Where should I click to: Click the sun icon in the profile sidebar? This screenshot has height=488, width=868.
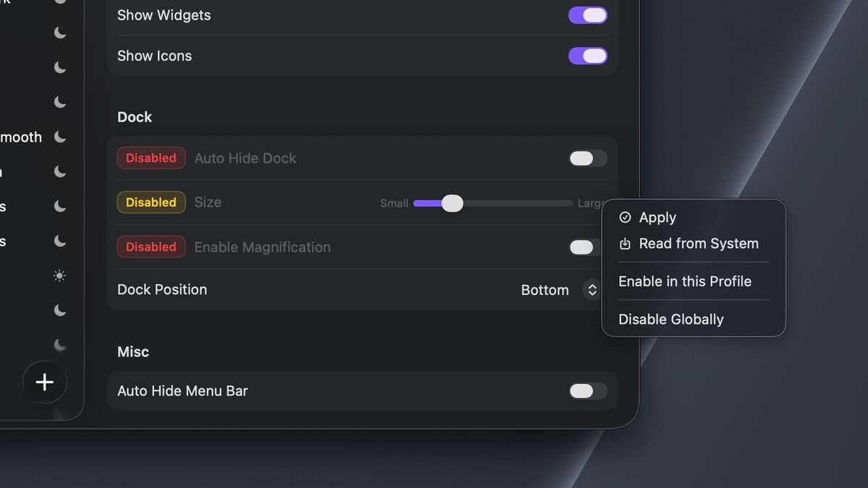(60, 275)
